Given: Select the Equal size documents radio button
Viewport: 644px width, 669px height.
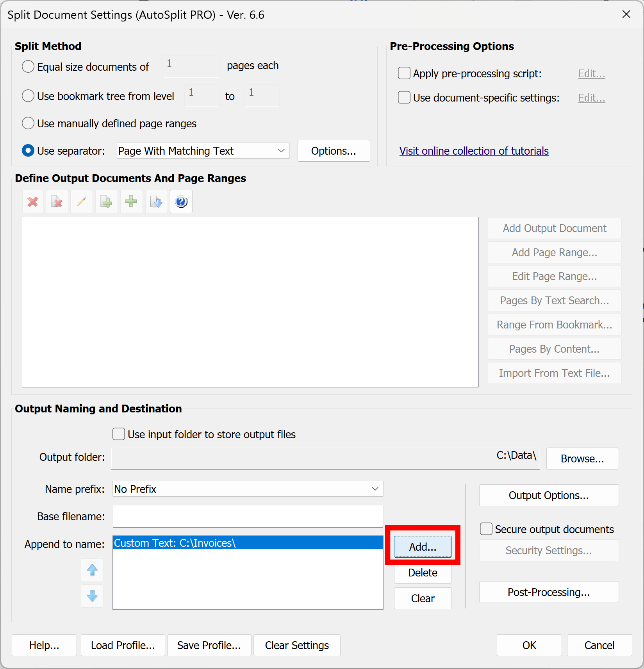Looking at the screenshot, I should pyautogui.click(x=28, y=66).
